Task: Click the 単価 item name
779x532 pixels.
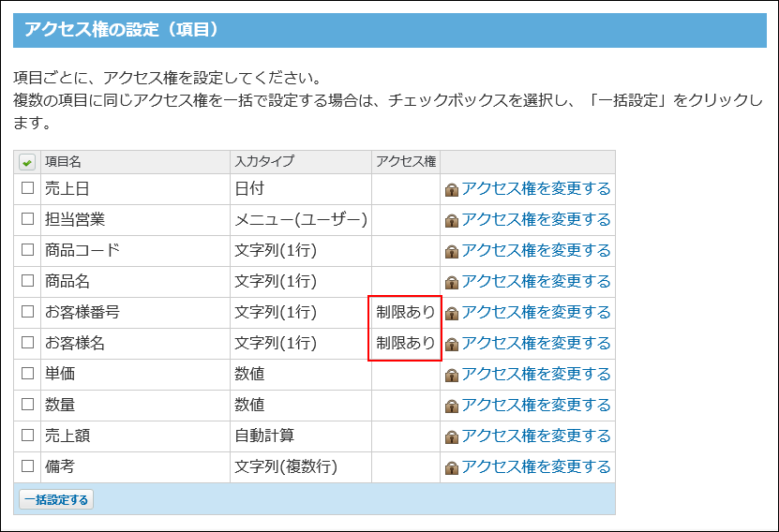Action: pyautogui.click(x=60, y=374)
